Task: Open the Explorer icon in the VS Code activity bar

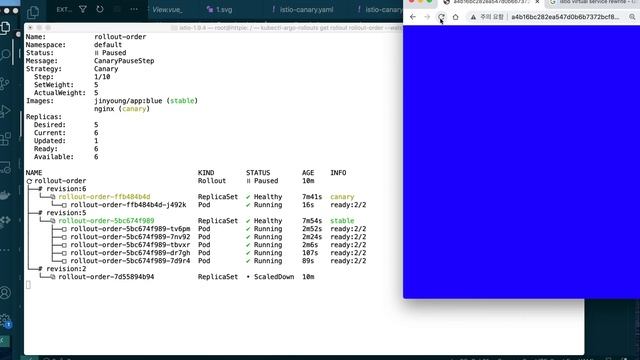Action: [5, 28]
